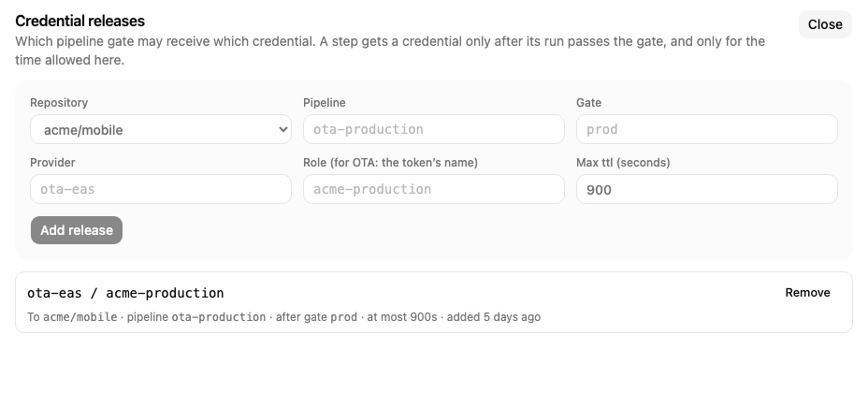The width and height of the screenshot is (868, 393).
Task: Focus the Role token name field
Action: point(433,189)
